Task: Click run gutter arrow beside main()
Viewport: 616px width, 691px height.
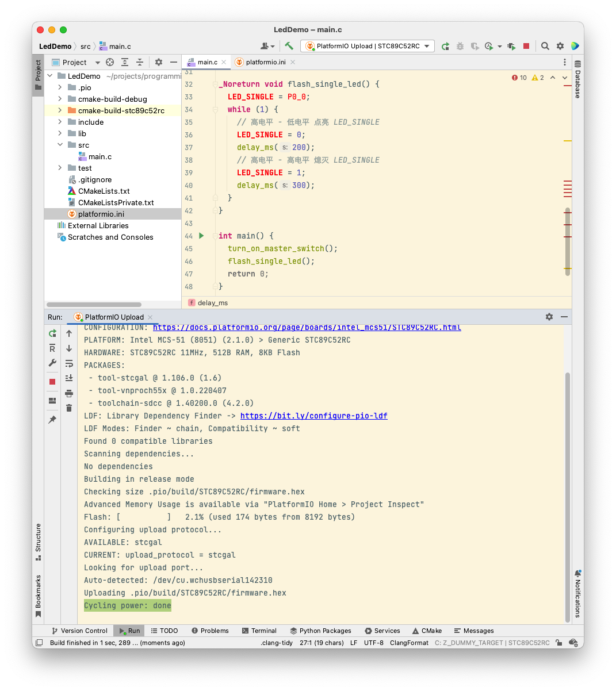Action: point(201,236)
